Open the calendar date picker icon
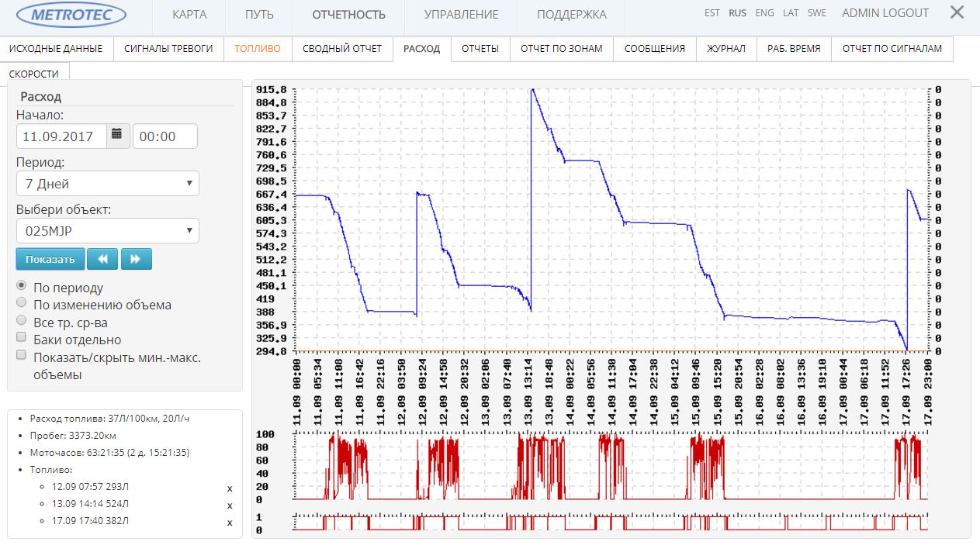 tap(116, 135)
